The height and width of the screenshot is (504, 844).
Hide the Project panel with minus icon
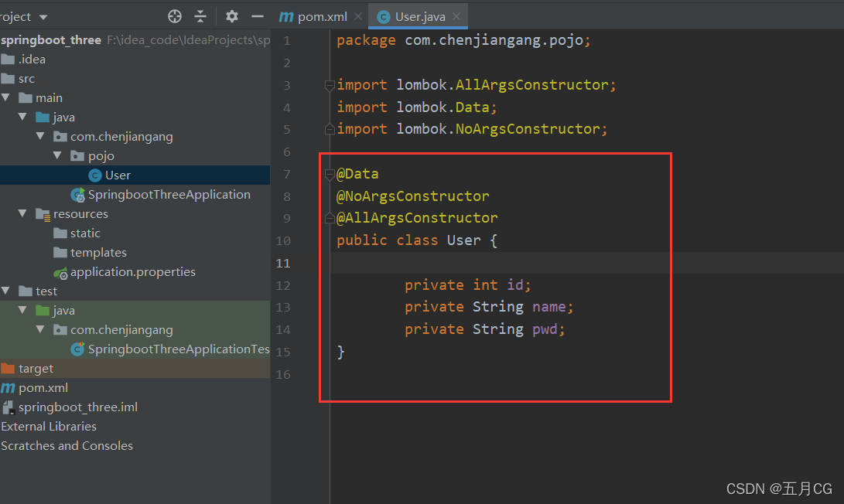(x=258, y=17)
